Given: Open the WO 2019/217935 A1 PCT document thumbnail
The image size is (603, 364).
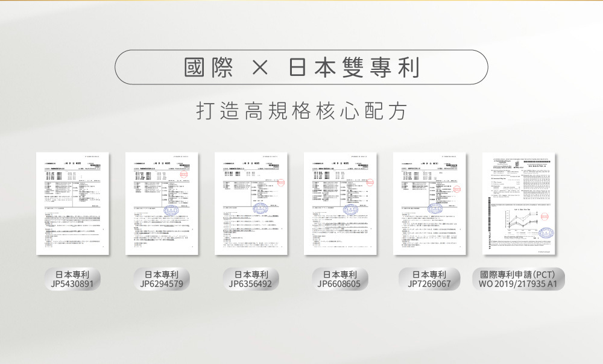Looking at the screenshot, I should [519, 204].
